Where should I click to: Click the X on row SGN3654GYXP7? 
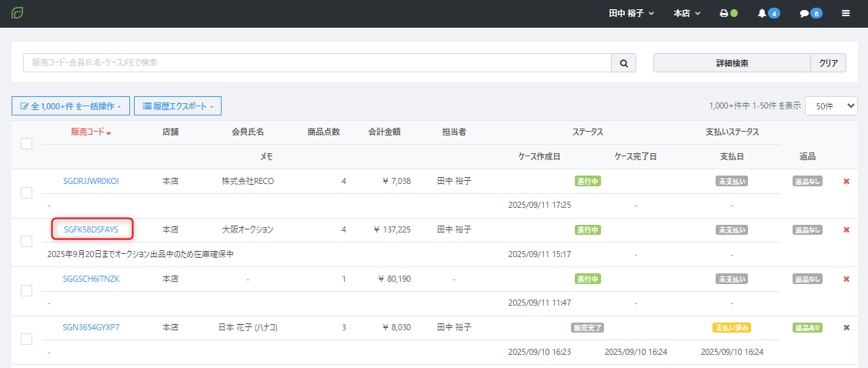(x=846, y=327)
